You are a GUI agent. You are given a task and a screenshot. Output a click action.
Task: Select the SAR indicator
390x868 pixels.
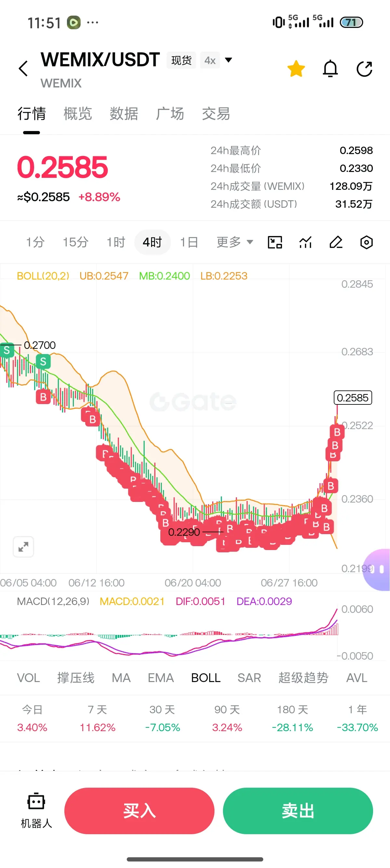click(249, 677)
